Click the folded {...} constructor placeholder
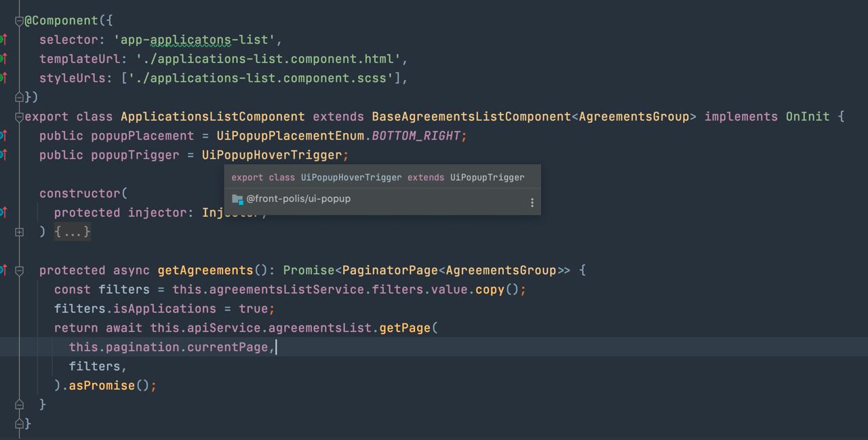Screen dimensions: 868x440 tap(73, 232)
